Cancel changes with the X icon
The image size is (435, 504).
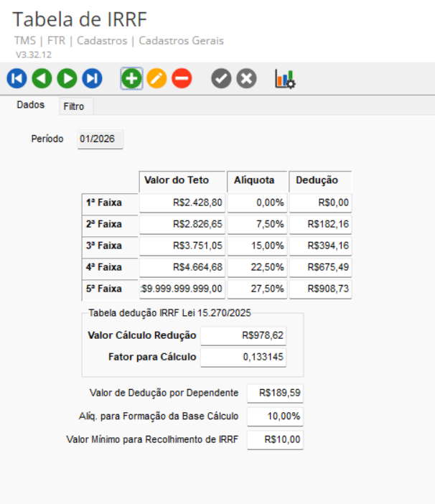[246, 79]
